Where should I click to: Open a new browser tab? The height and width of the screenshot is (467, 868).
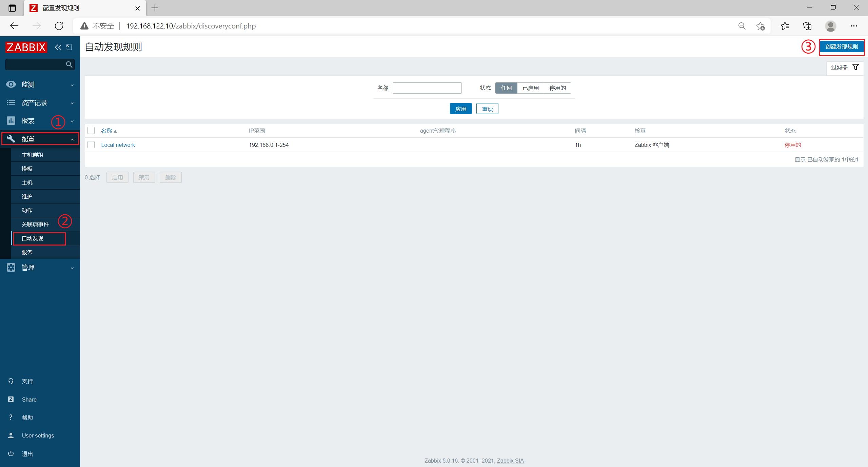[x=155, y=8]
